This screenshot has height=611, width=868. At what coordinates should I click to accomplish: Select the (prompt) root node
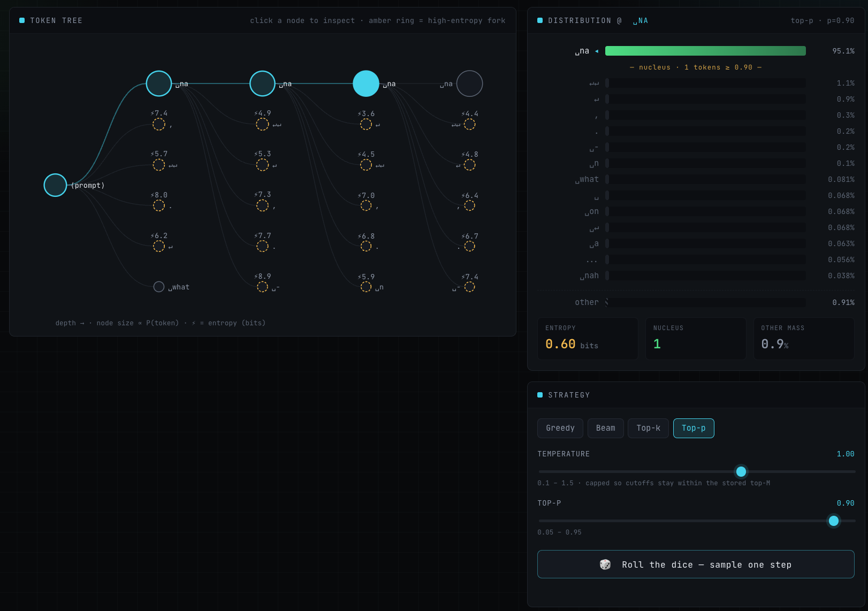[x=55, y=185]
